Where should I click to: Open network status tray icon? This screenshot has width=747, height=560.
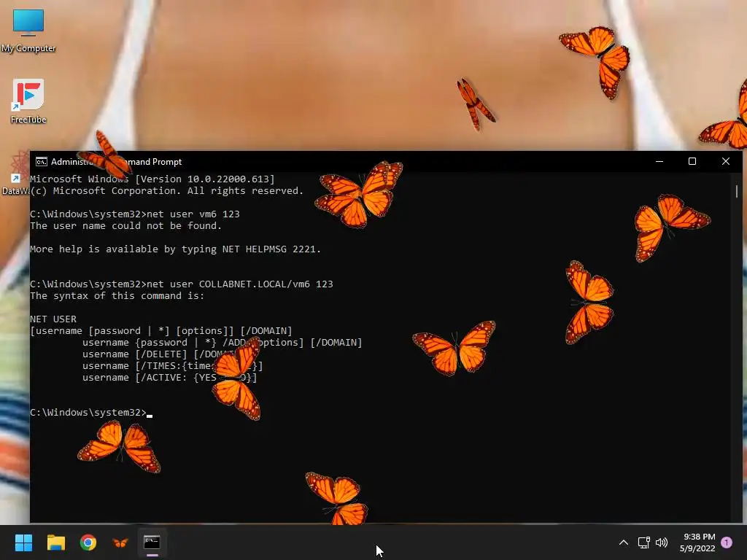[x=643, y=542]
